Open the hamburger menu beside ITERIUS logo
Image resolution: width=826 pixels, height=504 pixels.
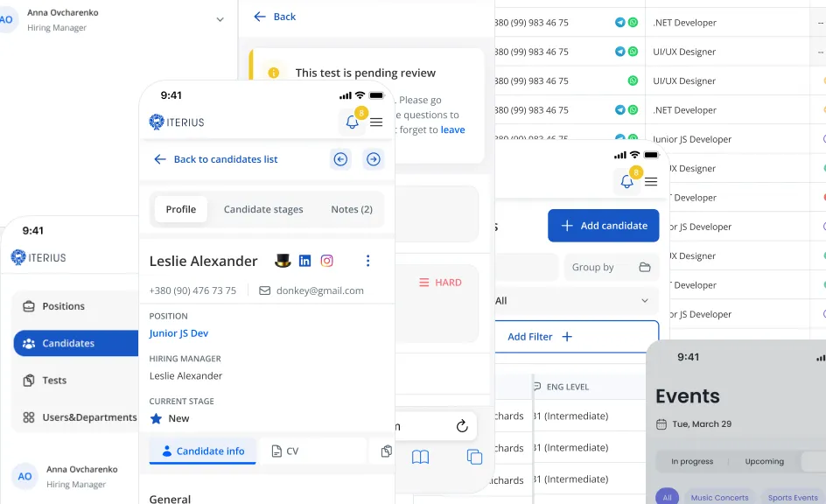[x=376, y=122]
